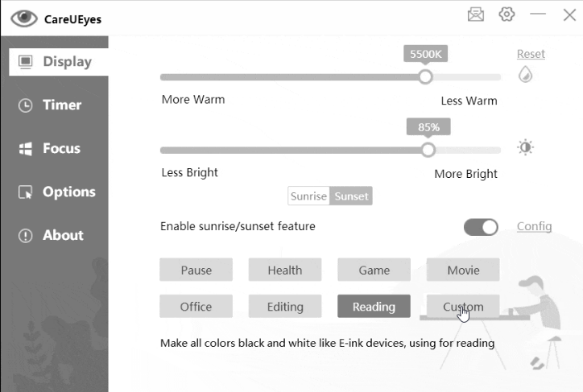Click the exclamation icon beside About
The width and height of the screenshot is (583, 392).
25,236
